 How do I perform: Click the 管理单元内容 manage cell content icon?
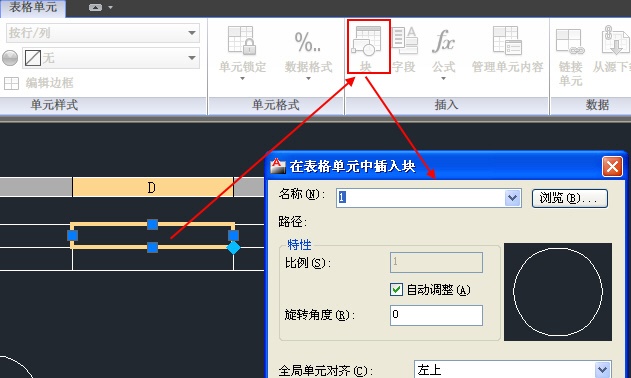pos(507,41)
